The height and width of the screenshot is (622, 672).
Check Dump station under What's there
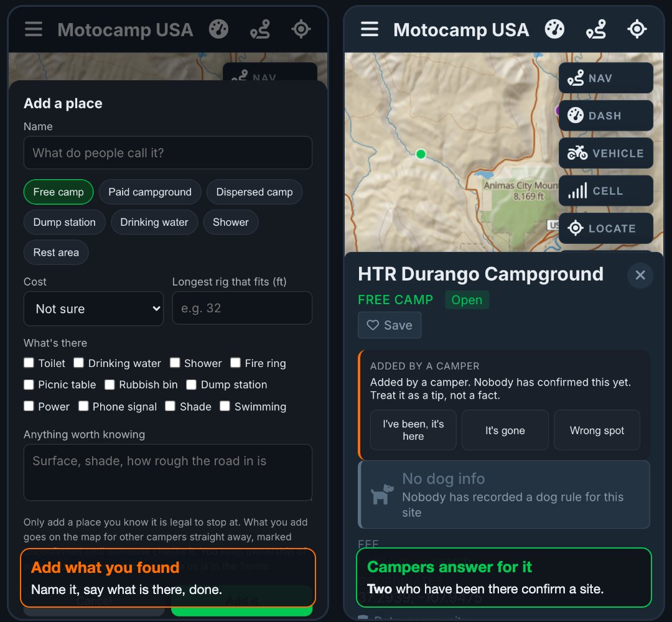[x=191, y=384]
